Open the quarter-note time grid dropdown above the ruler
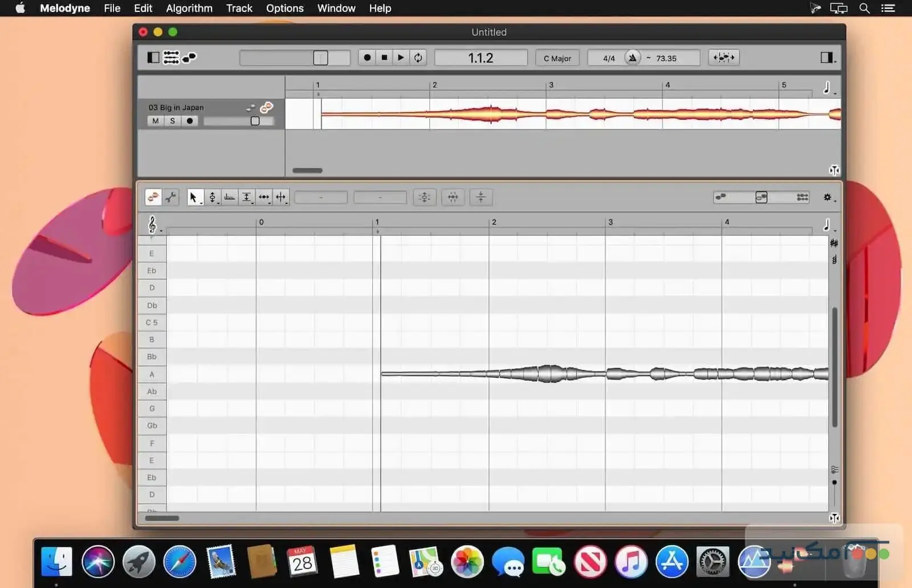The image size is (912, 588). pos(827,224)
